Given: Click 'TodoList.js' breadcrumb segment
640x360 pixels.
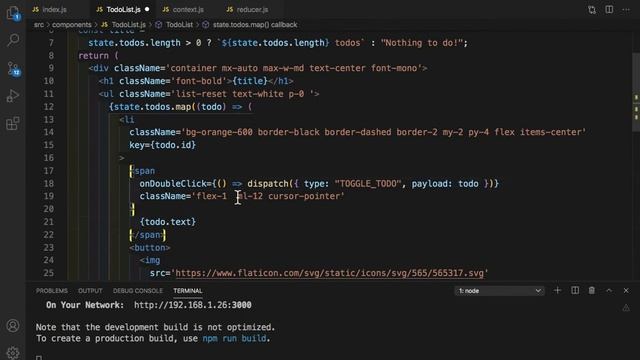Looking at the screenshot, I should pyautogui.click(x=129, y=24).
